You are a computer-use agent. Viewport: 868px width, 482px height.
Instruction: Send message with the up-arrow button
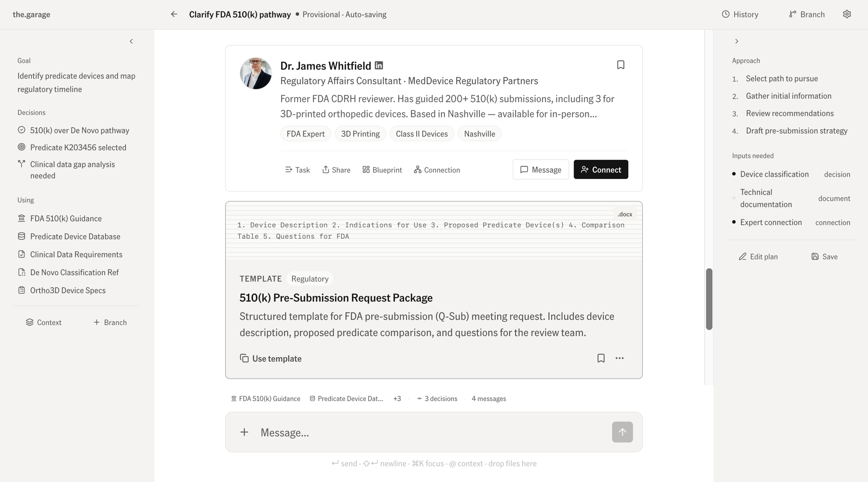coord(623,432)
